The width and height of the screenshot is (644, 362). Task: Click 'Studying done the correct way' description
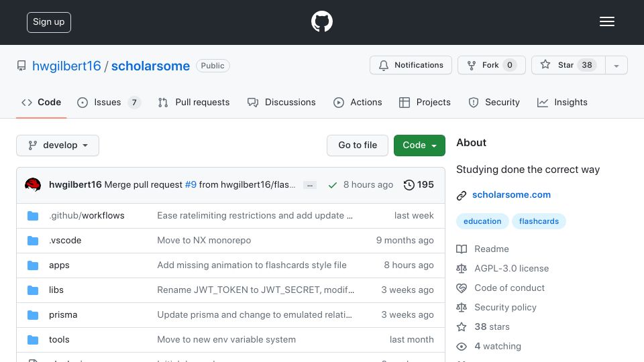click(528, 170)
